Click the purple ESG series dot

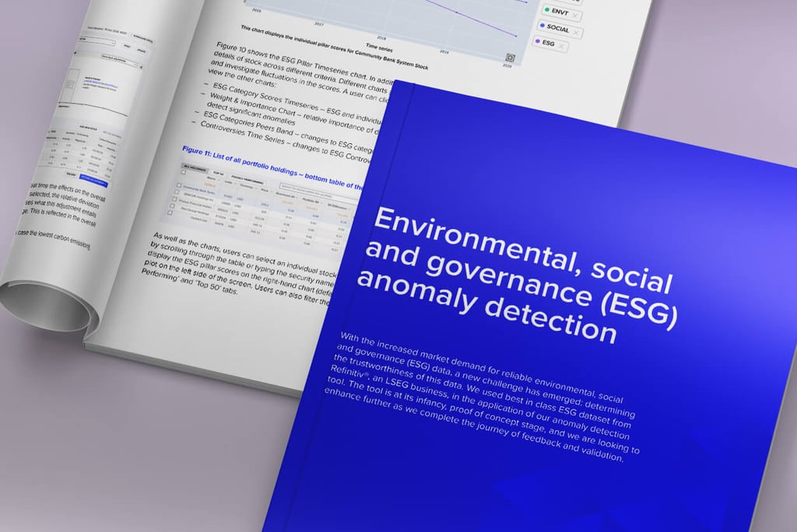[537, 41]
